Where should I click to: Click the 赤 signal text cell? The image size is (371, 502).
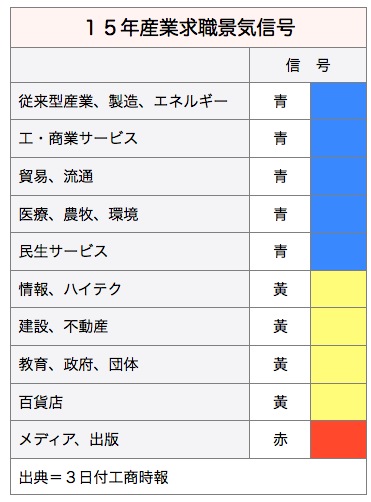point(280,440)
